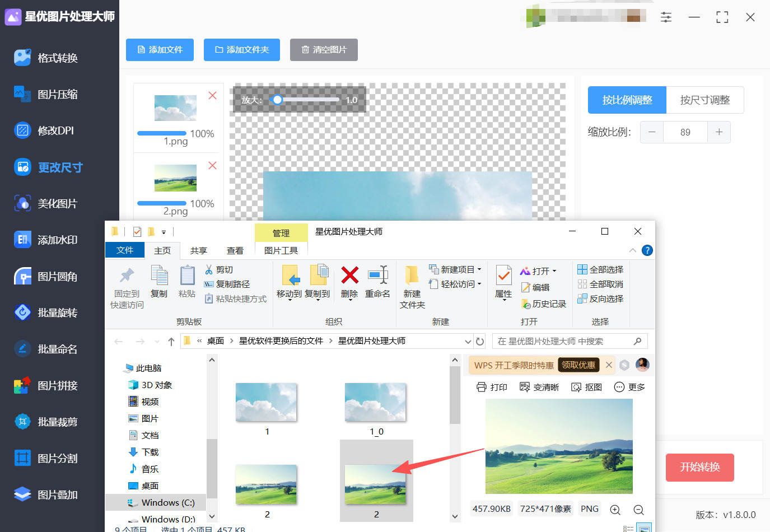Open the recent locations dropdown arrow
This screenshot has width=770, height=532.
[x=157, y=341]
